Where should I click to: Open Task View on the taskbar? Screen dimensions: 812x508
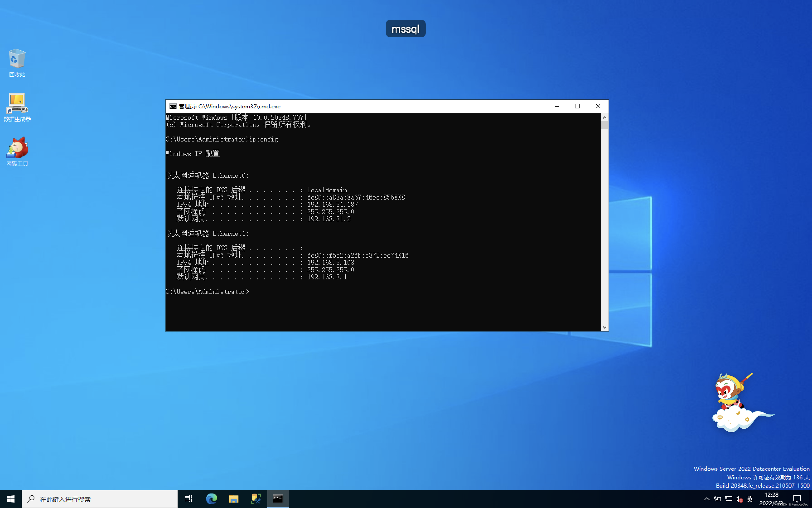pos(188,499)
